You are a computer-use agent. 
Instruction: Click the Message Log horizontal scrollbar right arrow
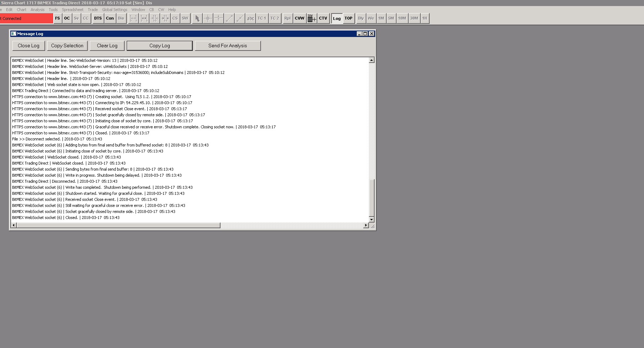tap(366, 225)
